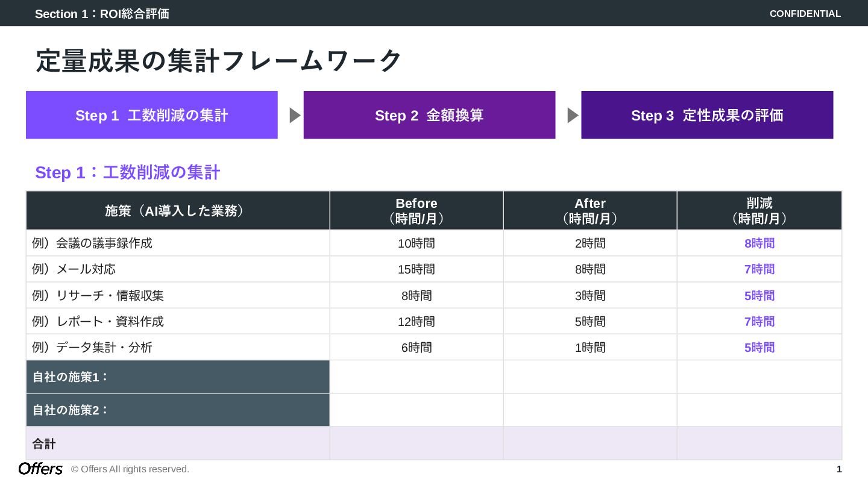Click the slide title 定量成果の集計フレームワーク
The height and width of the screenshot is (488, 868).
219,61
